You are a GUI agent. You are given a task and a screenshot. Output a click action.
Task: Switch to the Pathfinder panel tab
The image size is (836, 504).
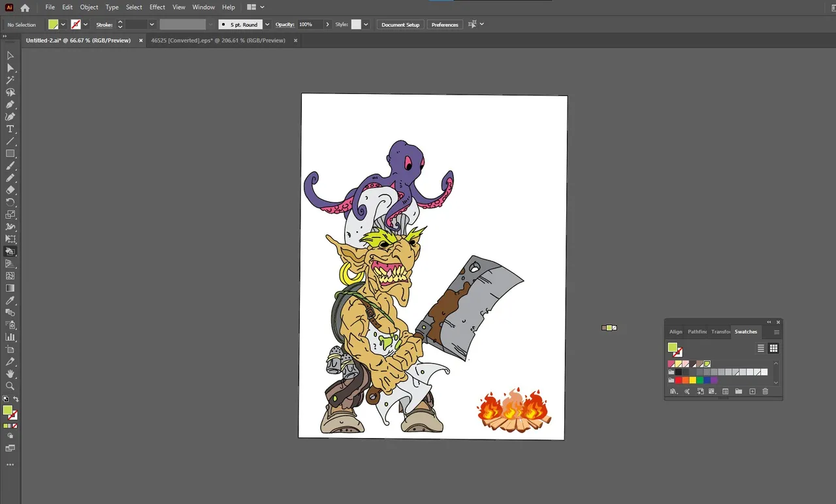coord(697,332)
